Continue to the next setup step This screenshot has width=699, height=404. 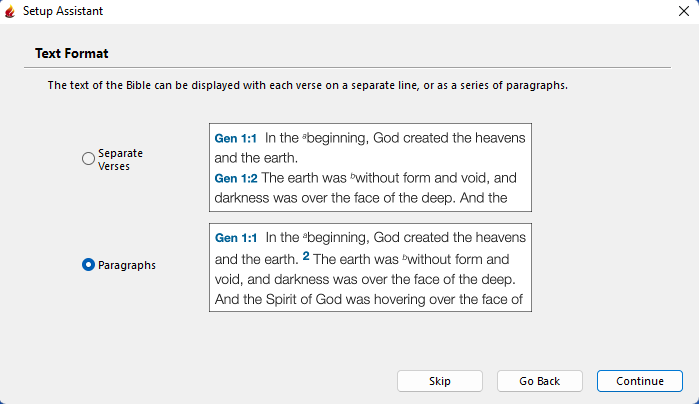pyautogui.click(x=640, y=381)
